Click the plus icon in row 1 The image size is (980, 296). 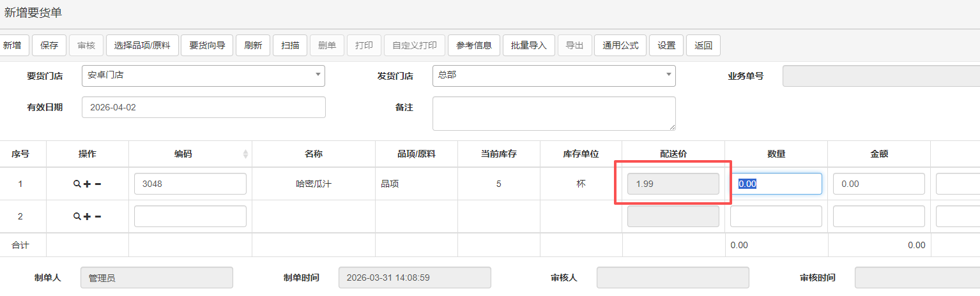(88, 184)
